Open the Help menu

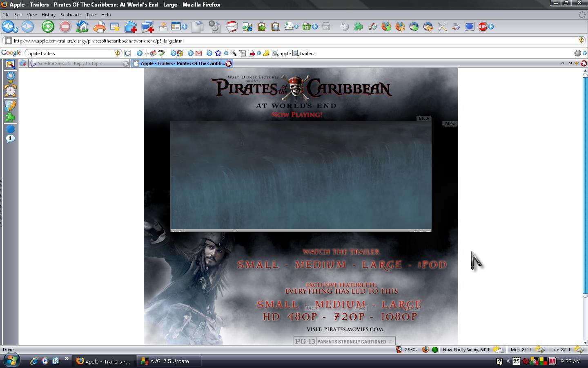pos(106,15)
